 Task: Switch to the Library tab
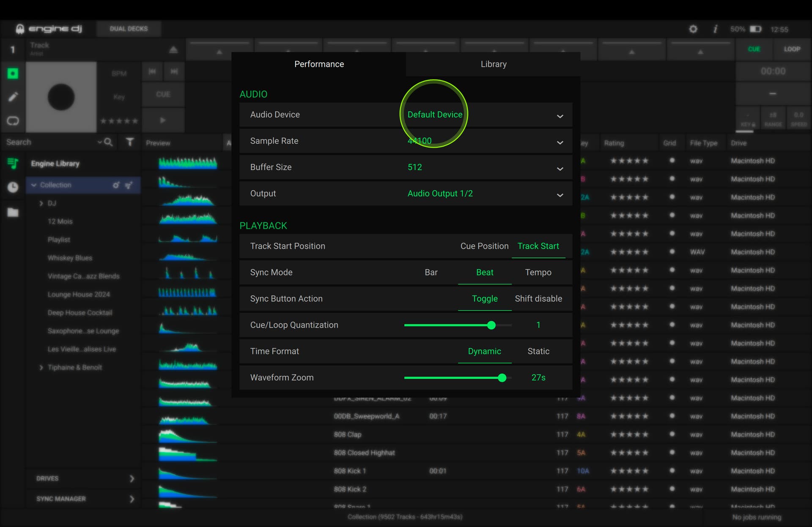click(493, 64)
